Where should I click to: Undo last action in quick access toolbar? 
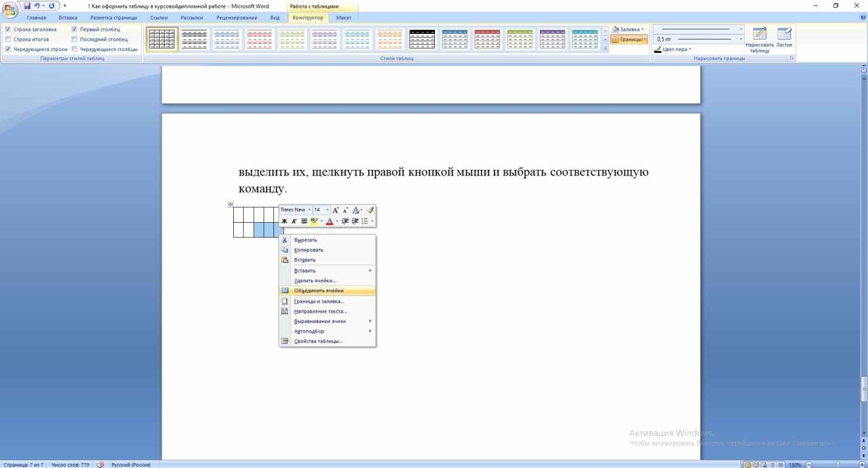37,5
